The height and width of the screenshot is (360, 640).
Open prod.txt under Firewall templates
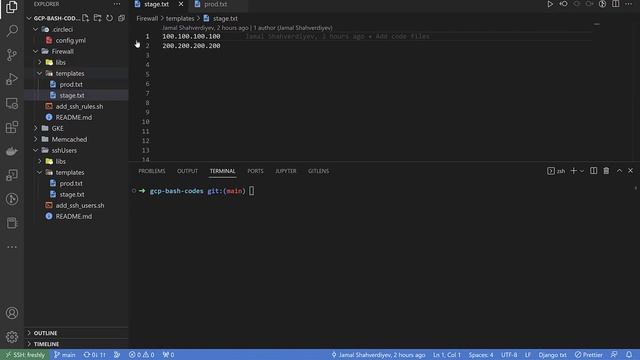click(x=71, y=84)
